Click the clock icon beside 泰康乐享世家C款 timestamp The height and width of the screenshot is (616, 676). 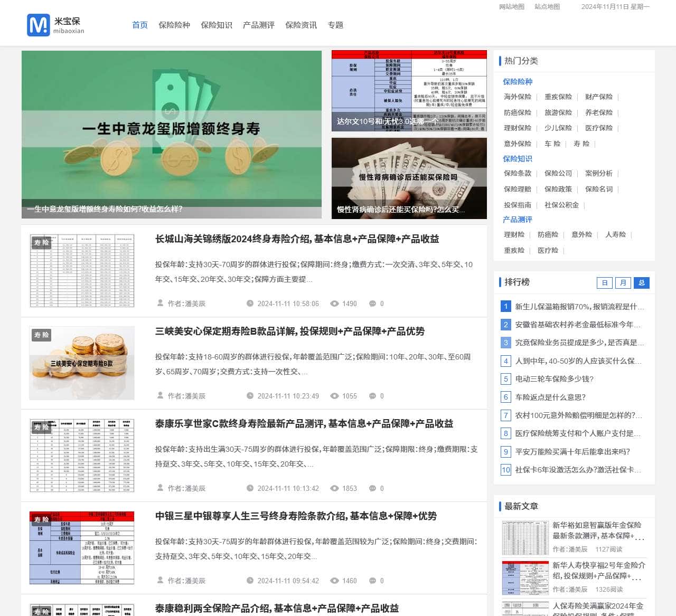[249, 488]
